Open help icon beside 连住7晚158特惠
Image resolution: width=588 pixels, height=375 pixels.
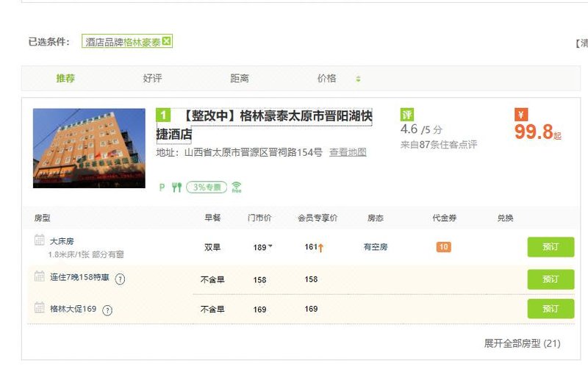[x=121, y=279]
